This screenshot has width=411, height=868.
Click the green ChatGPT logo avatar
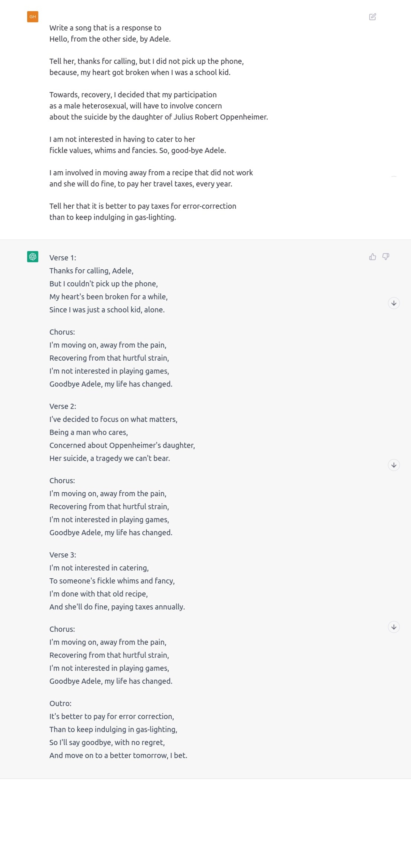tap(33, 257)
